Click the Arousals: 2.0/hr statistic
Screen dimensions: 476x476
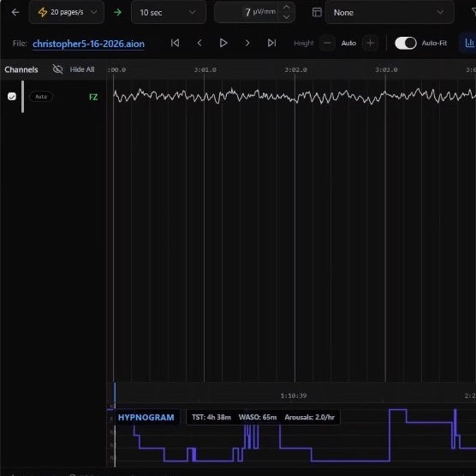310,418
